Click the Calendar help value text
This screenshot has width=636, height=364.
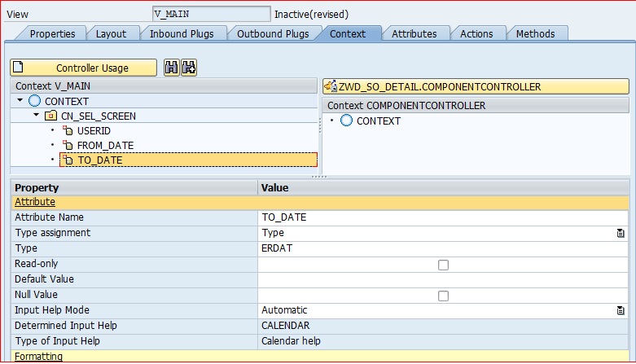[x=291, y=341]
